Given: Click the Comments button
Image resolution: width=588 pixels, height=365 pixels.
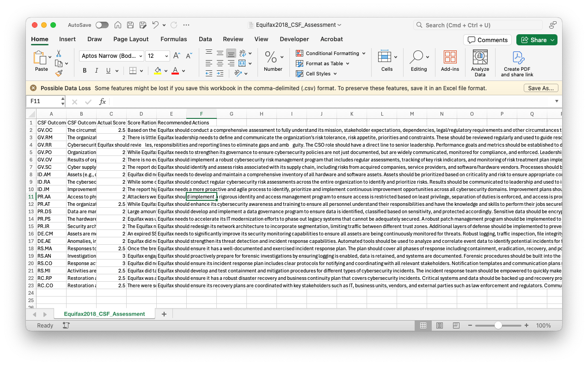Looking at the screenshot, I should click(x=487, y=40).
